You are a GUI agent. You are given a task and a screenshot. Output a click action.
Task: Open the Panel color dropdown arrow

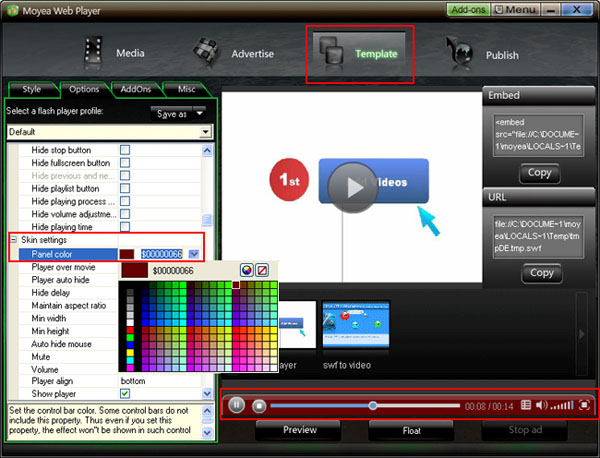tap(194, 254)
